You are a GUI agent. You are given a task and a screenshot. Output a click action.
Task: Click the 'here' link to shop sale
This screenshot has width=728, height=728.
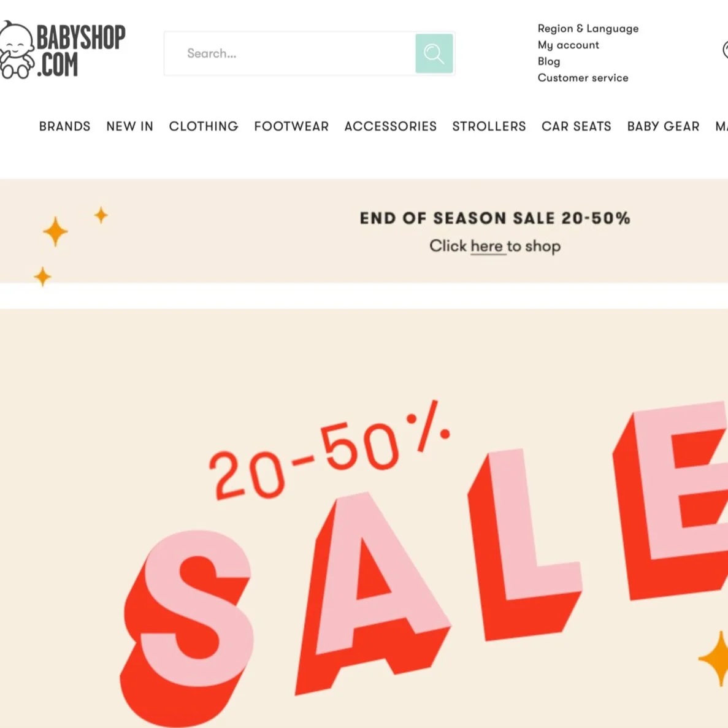pos(486,246)
